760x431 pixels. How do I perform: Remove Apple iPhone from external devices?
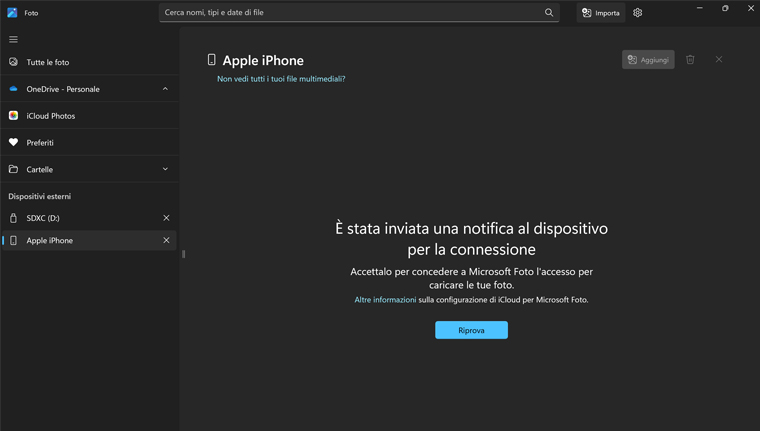point(166,240)
